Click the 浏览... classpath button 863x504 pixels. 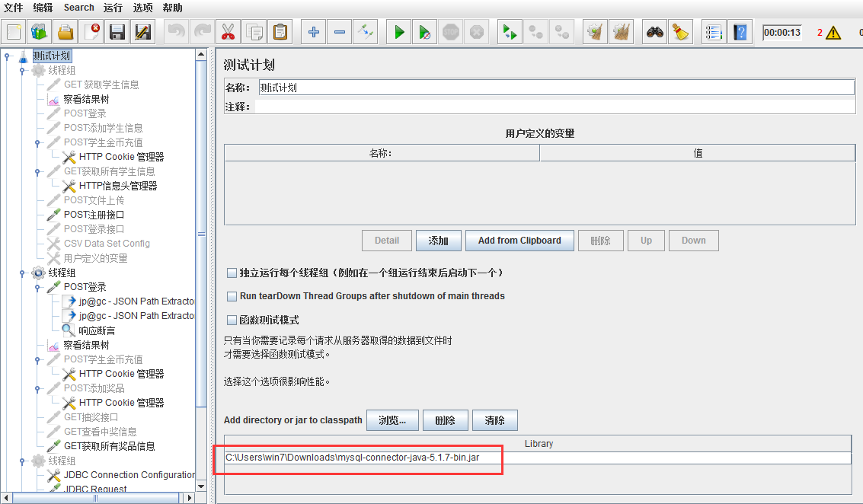coord(392,420)
